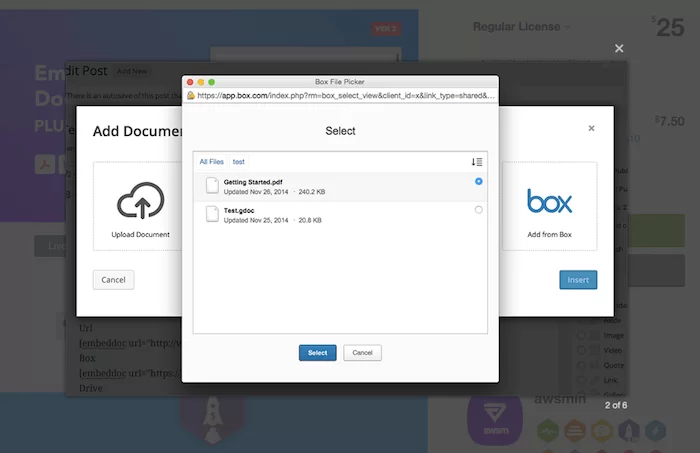The width and height of the screenshot is (700, 453).
Task: Click the Test.gdoc file icon
Action: click(x=212, y=214)
